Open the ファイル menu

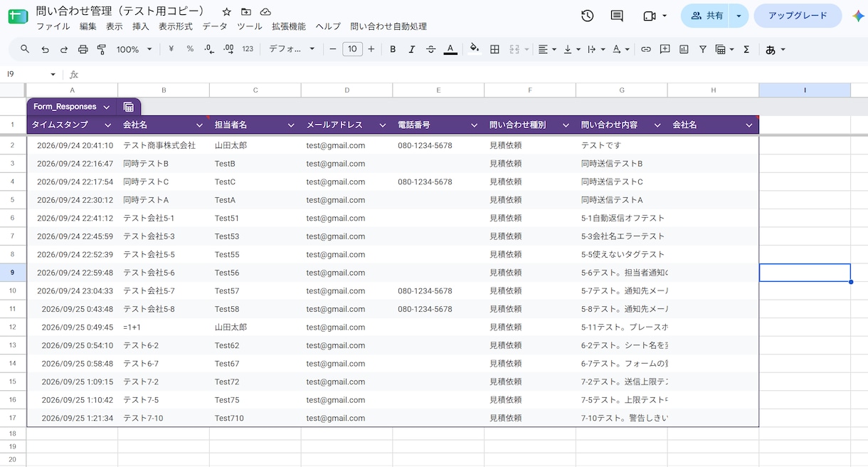tap(53, 26)
